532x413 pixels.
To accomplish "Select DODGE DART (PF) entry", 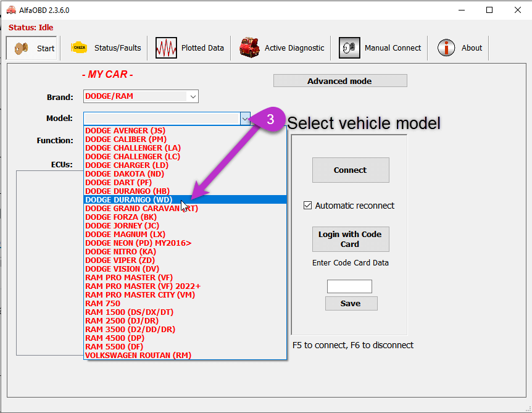I will point(185,183).
